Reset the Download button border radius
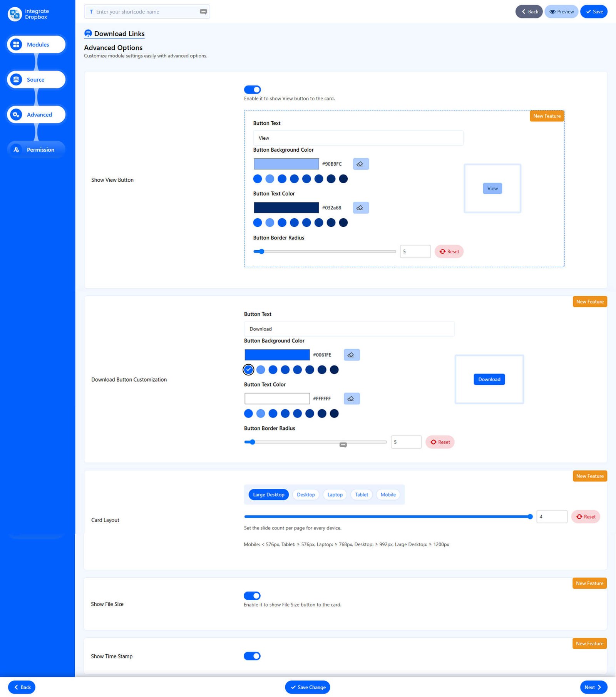The image size is (616, 697). click(x=440, y=442)
